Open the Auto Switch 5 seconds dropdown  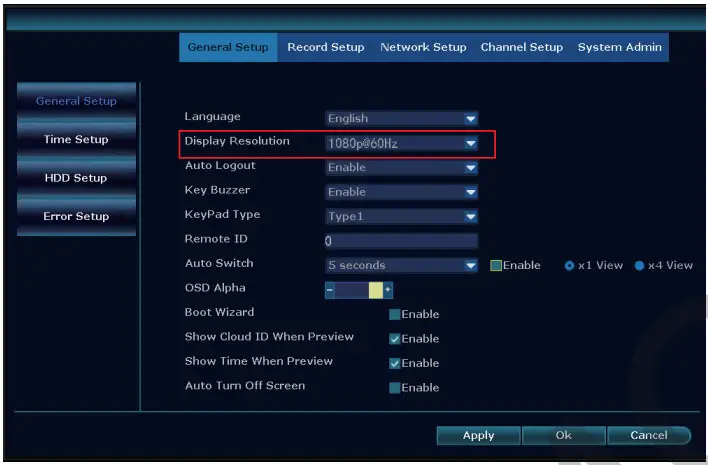401,265
